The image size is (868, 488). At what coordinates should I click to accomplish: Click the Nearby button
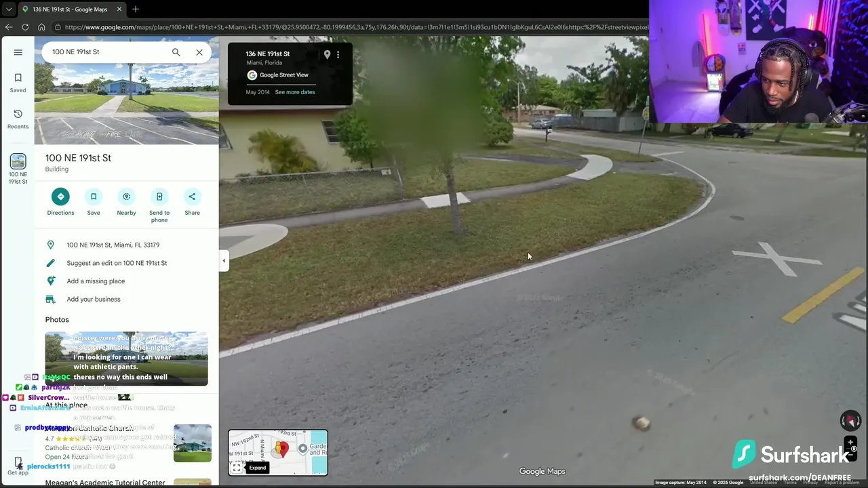pos(126,202)
